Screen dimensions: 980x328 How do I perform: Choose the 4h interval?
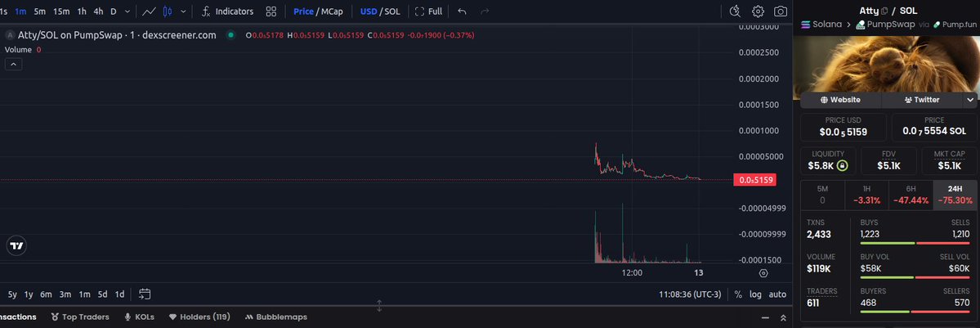(98, 11)
